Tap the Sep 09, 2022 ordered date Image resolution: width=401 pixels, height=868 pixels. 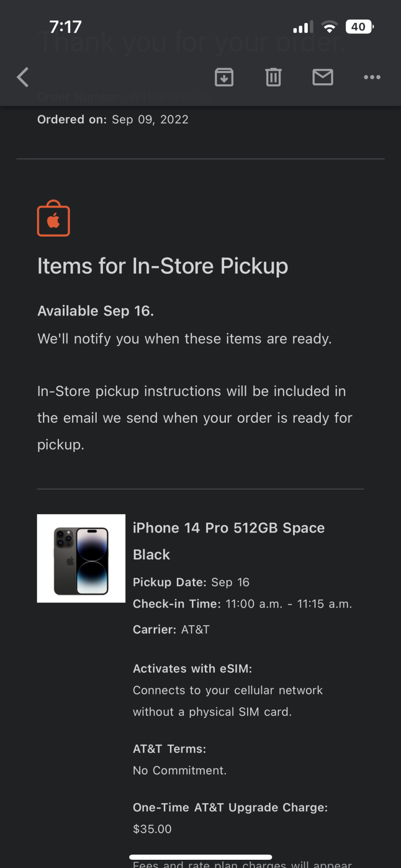pos(150,119)
